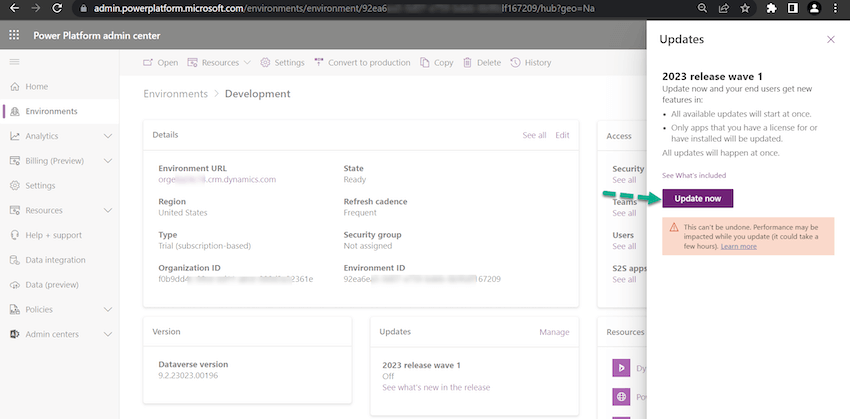Click the Admin centers sidebar icon
Image resolution: width=850 pixels, height=419 pixels.
15,334
